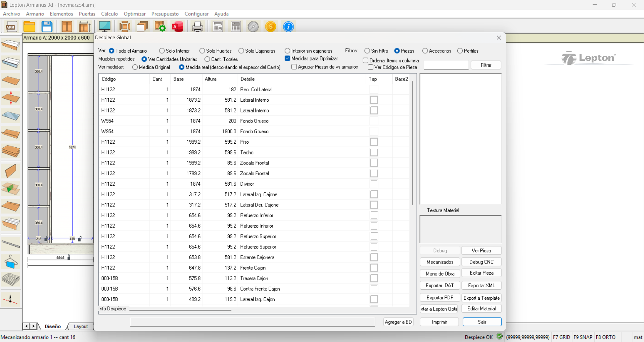Switch to the Layout tab
644x342 pixels.
coord(81,326)
